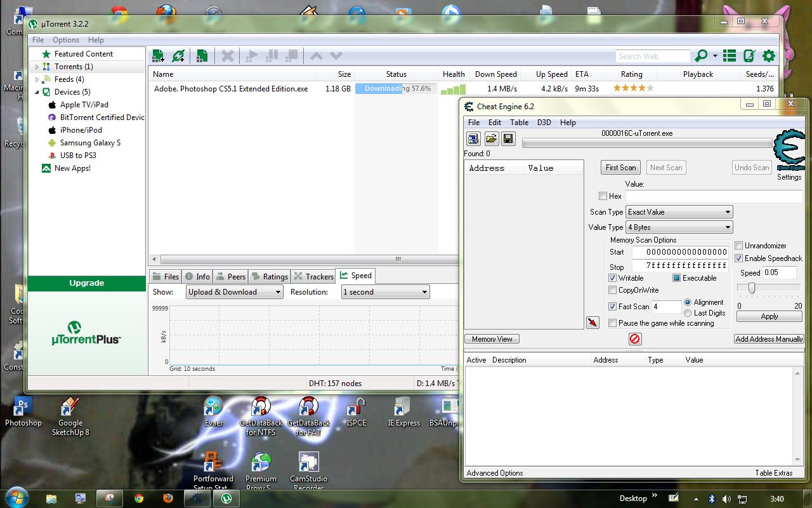The height and width of the screenshot is (508, 812).
Task: Open µTorrent Remote icon in toolbar
Action: [749, 56]
